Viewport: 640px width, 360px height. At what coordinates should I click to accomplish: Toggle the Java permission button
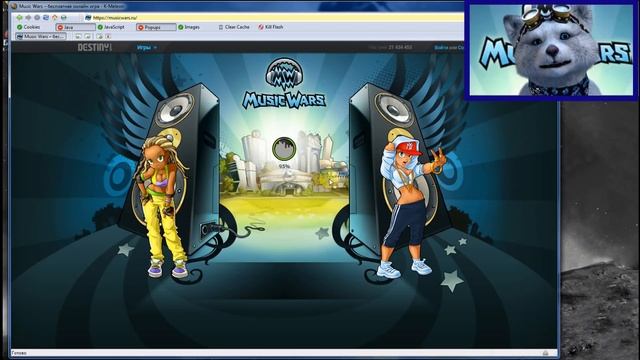point(75,27)
